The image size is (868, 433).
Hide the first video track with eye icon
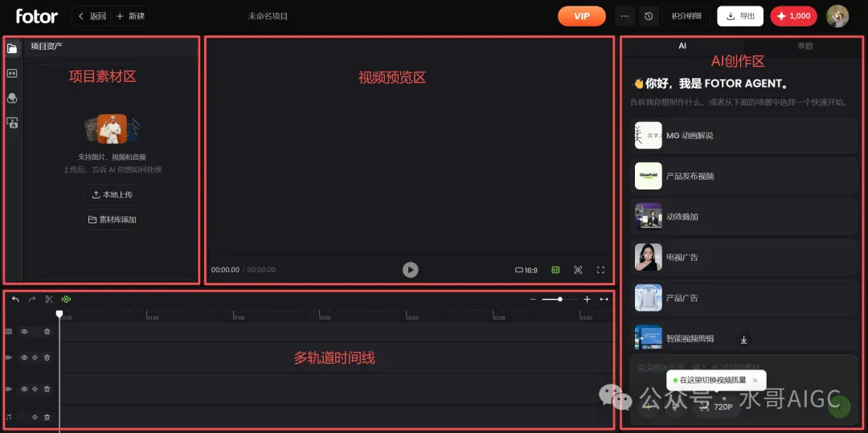pyautogui.click(x=24, y=357)
